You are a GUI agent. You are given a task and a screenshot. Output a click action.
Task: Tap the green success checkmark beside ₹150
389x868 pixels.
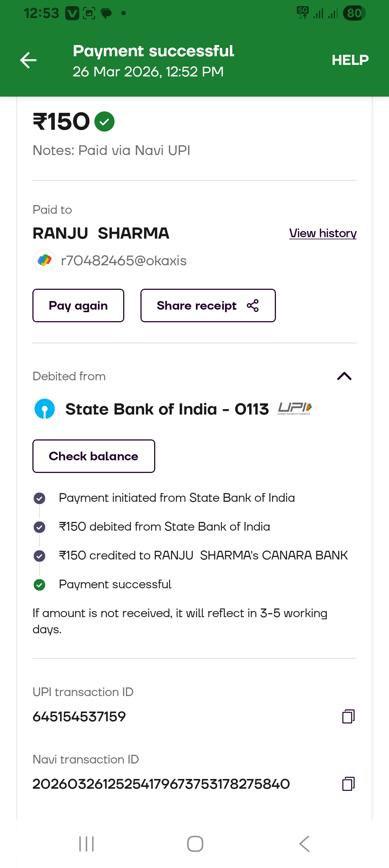(x=104, y=121)
